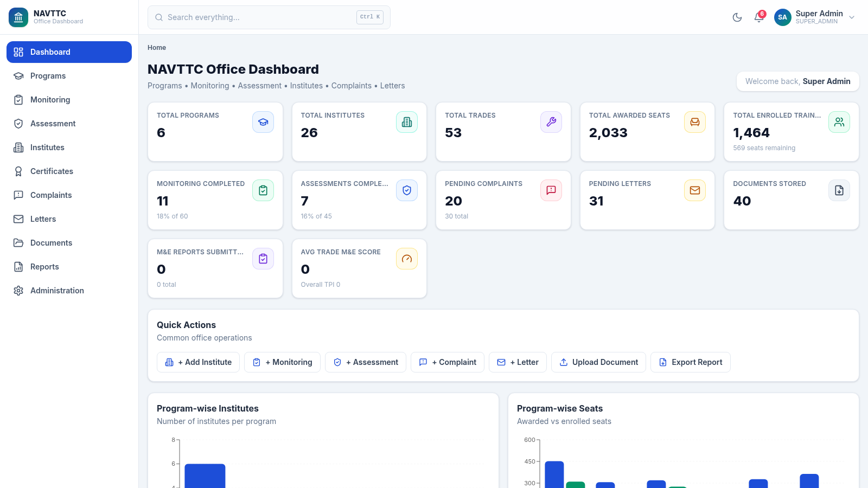Image resolution: width=868 pixels, height=488 pixels.
Task: Click the Pending Letters count 31
Action: click(x=596, y=201)
